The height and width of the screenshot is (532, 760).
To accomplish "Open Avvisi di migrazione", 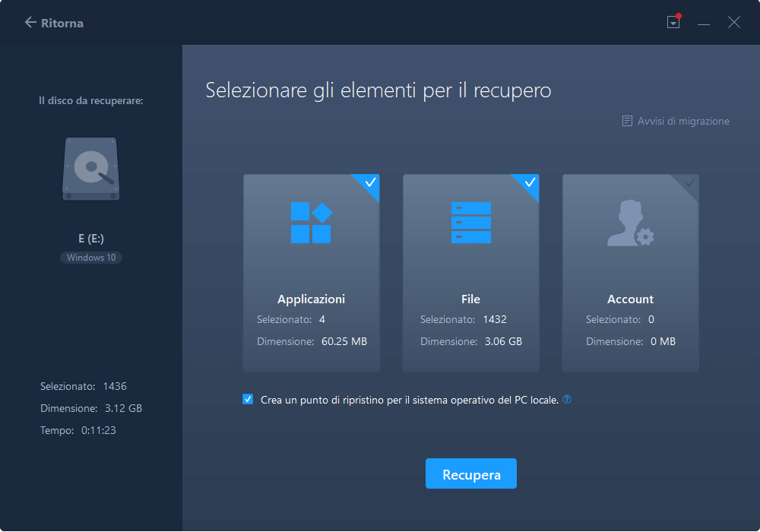I will tap(682, 120).
